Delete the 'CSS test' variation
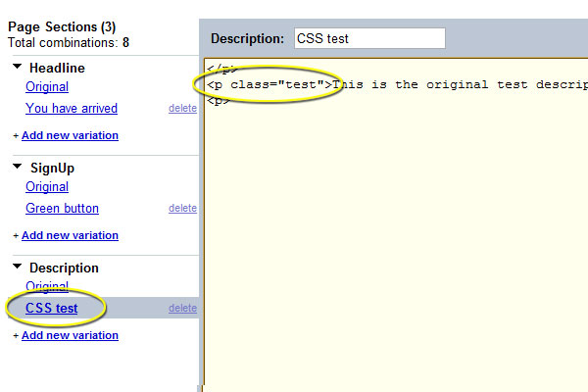This screenshot has height=392, width=588. [x=182, y=308]
